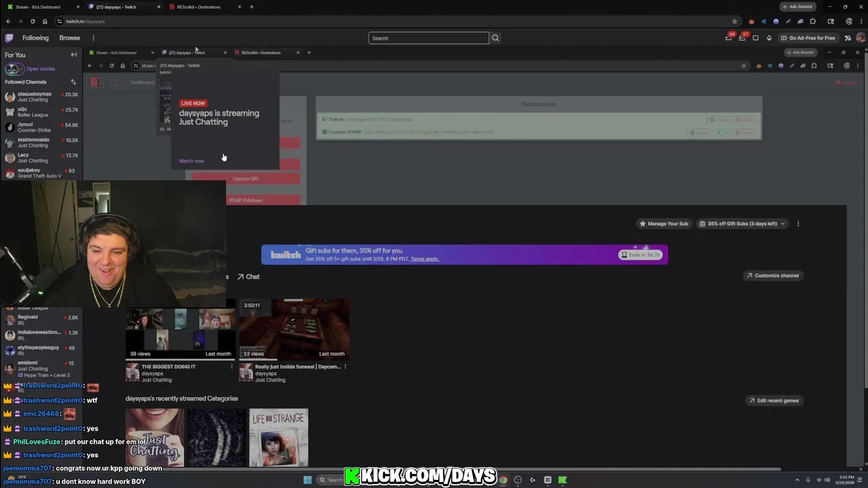Switch to Stream - Kick Dashboard browser tab
868x488 pixels.
pyautogui.click(x=42, y=7)
